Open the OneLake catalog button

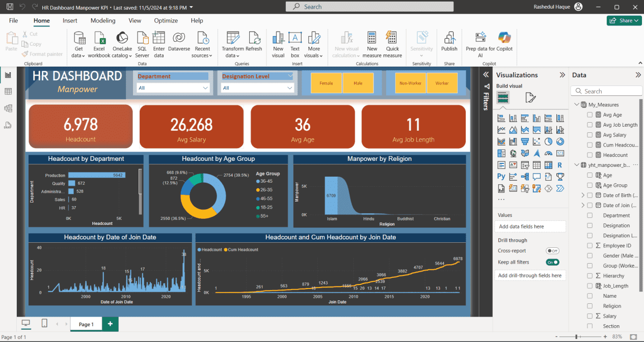click(122, 45)
